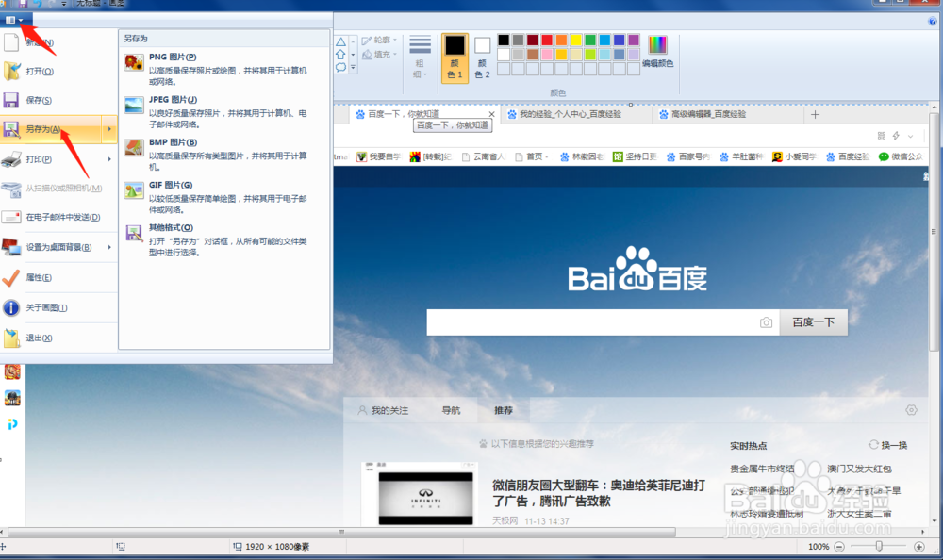Open the 另存为 submenu arrow
The height and width of the screenshot is (560, 943).
pyautogui.click(x=109, y=129)
